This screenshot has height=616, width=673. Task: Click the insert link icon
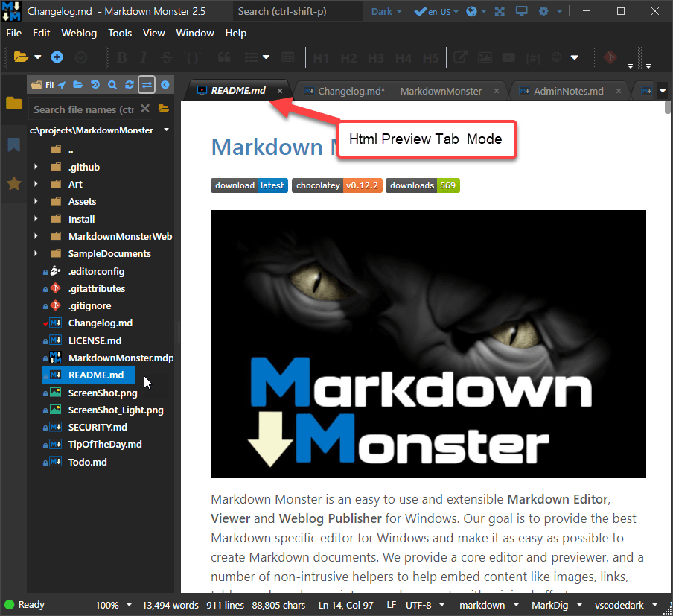461,57
